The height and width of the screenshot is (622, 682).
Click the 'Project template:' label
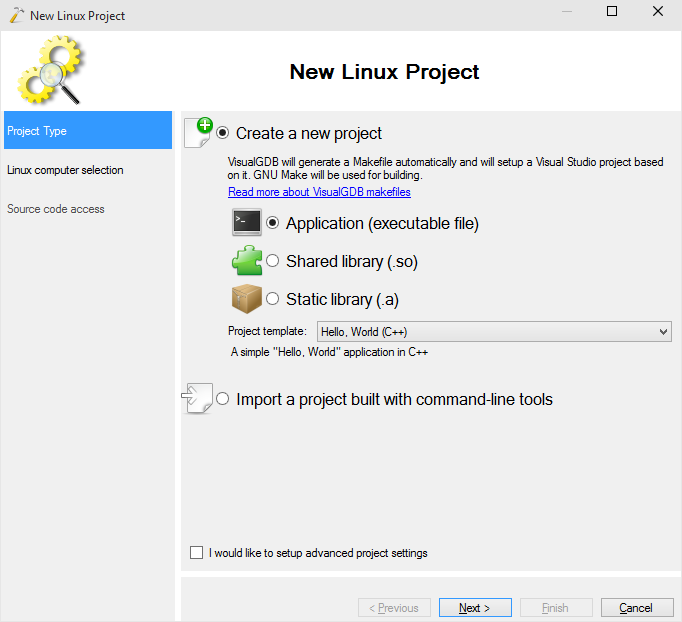[x=267, y=331]
